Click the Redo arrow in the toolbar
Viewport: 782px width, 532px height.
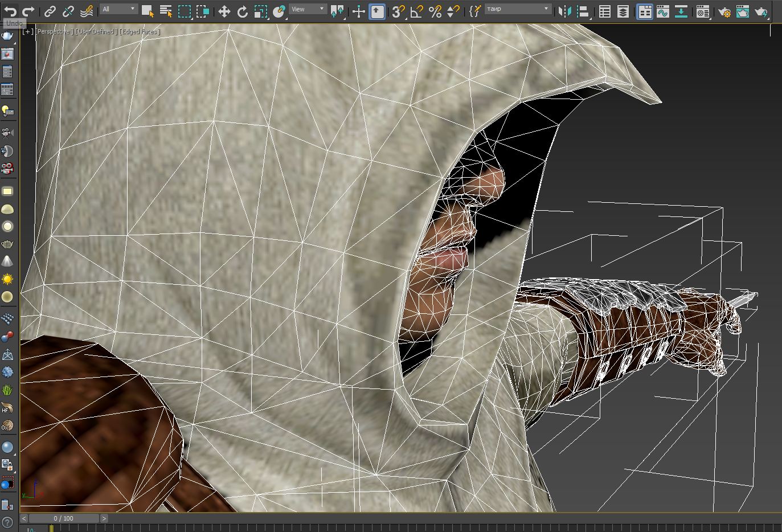point(28,11)
